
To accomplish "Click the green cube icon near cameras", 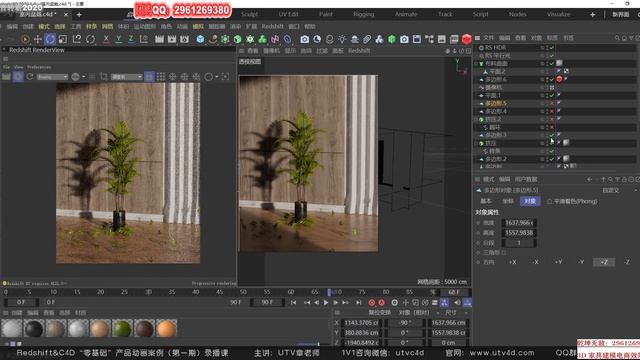I will pos(392,39).
